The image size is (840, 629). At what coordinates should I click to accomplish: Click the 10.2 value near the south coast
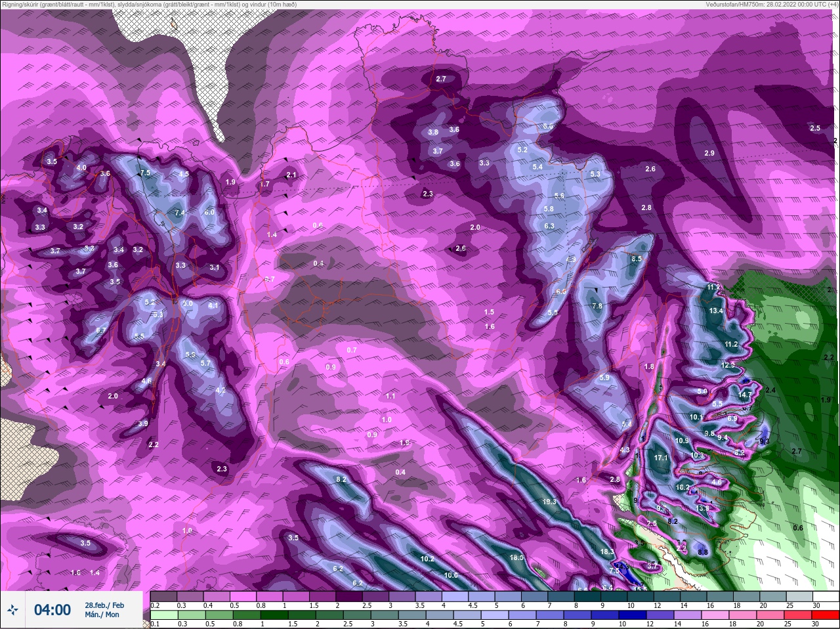427,559
